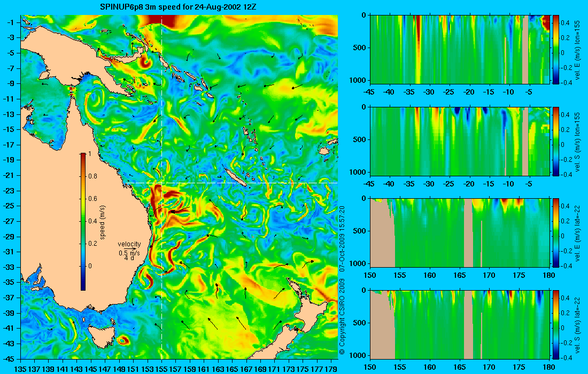Click the '0.6' tick on speed colorbar
Image resolution: width=588 pixels, height=374 pixels.
coord(92,199)
